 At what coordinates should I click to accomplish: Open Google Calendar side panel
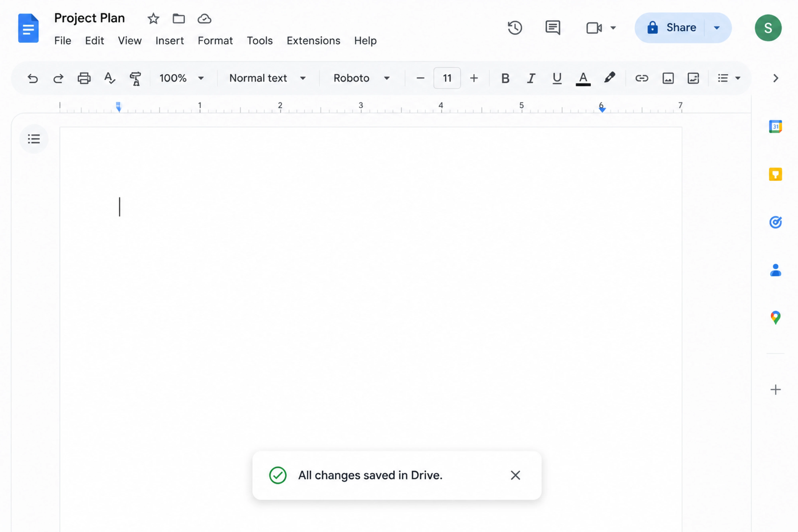pyautogui.click(x=776, y=127)
